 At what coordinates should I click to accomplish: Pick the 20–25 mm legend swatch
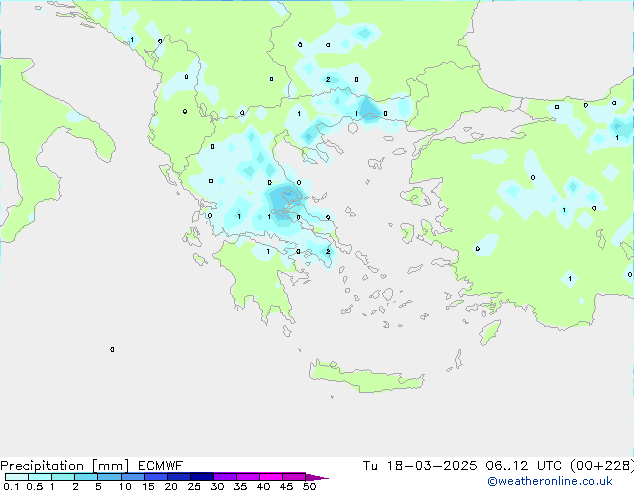pos(178,477)
